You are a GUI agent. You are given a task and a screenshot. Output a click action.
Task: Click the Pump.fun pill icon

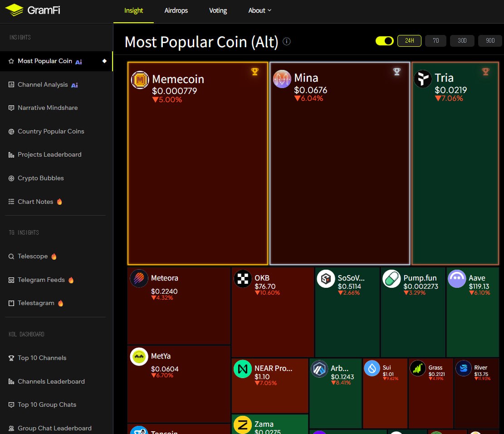391,279
